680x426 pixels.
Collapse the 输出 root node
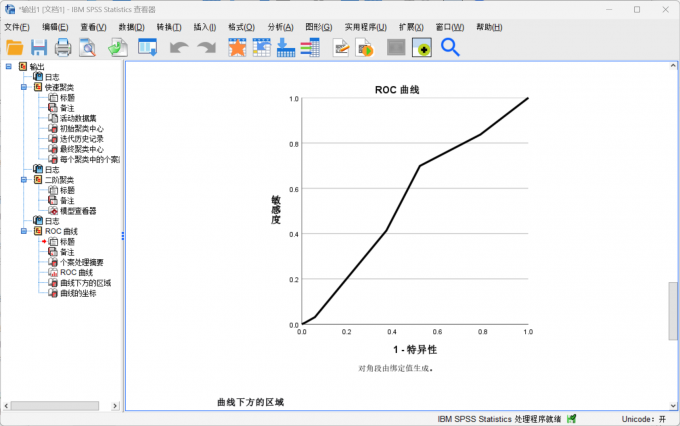(9, 66)
